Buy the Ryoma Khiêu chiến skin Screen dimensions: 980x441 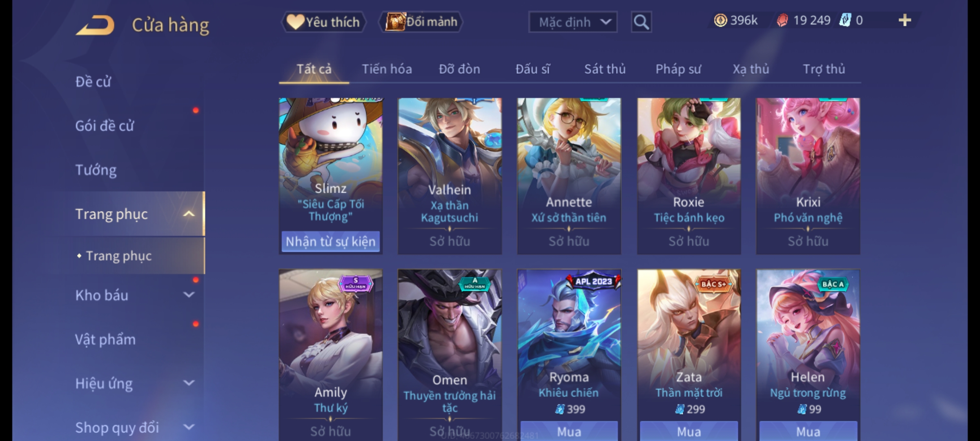pyautogui.click(x=569, y=431)
